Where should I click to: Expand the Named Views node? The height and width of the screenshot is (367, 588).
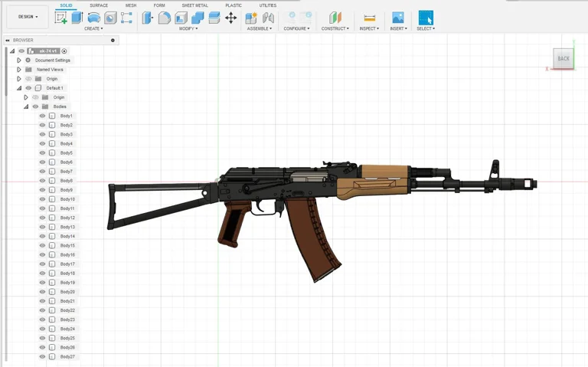tap(19, 69)
